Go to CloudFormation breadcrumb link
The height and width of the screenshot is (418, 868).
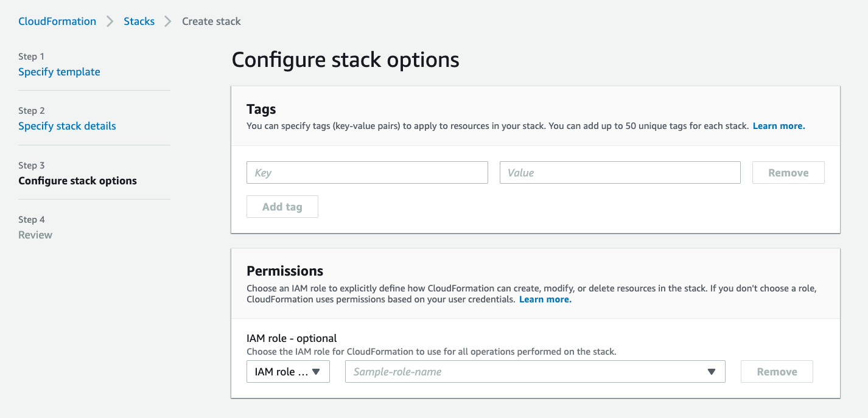pyautogui.click(x=57, y=21)
